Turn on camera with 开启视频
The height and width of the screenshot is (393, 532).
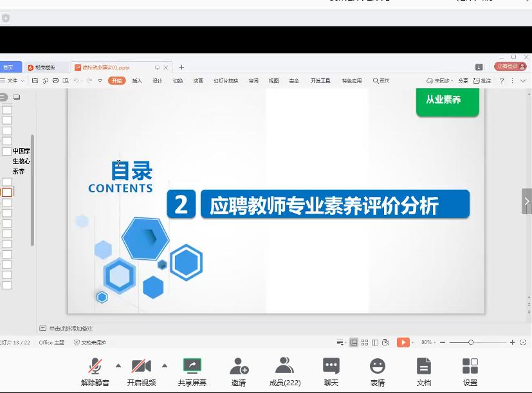click(141, 367)
